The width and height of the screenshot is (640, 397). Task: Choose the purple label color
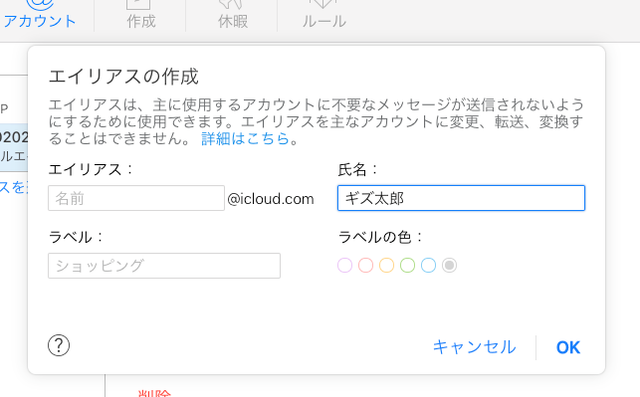pyautogui.click(x=345, y=265)
